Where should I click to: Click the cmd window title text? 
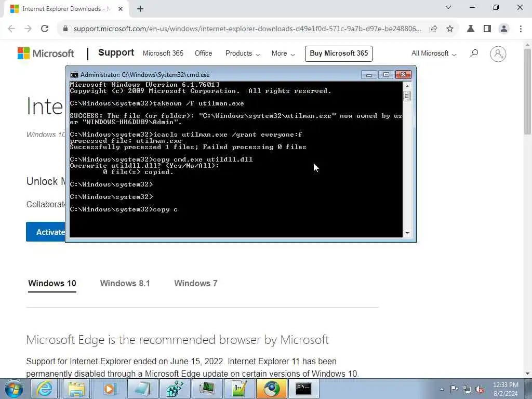145,75
